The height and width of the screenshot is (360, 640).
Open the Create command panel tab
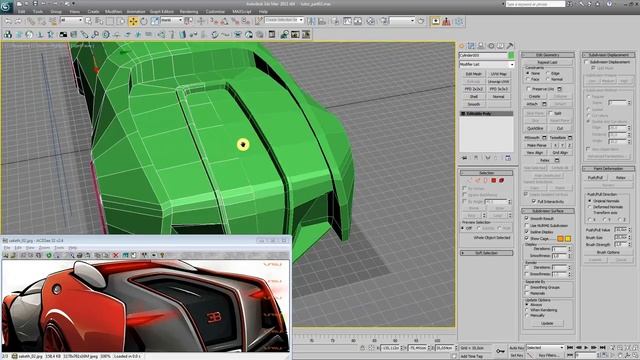[462, 46]
